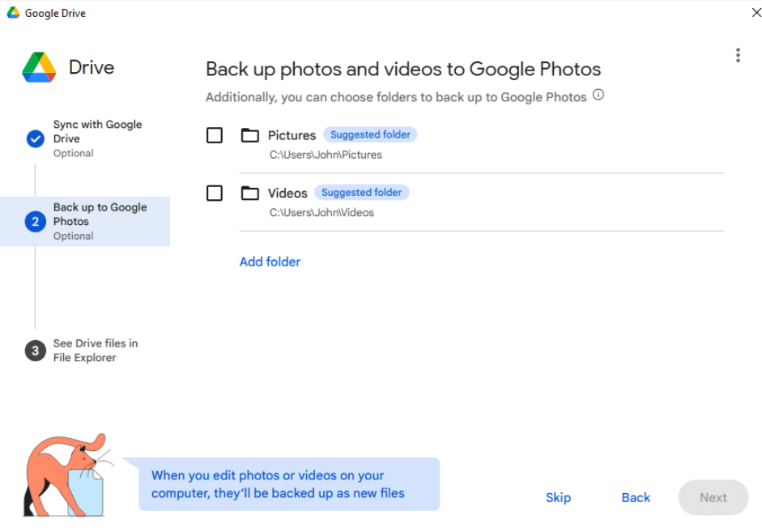Go back with the Back button
Image resolution: width=762 pixels, height=532 pixels.
click(636, 498)
